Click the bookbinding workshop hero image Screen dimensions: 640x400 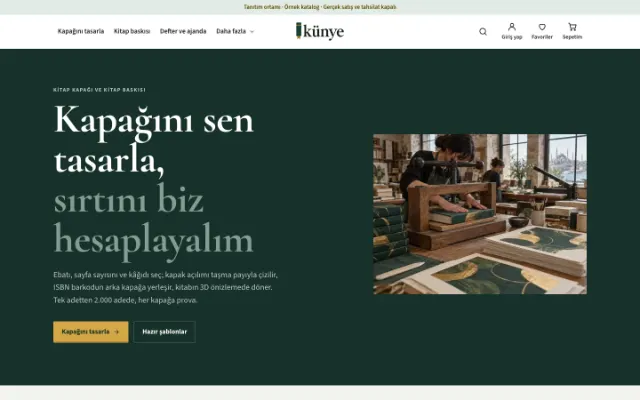tap(480, 214)
